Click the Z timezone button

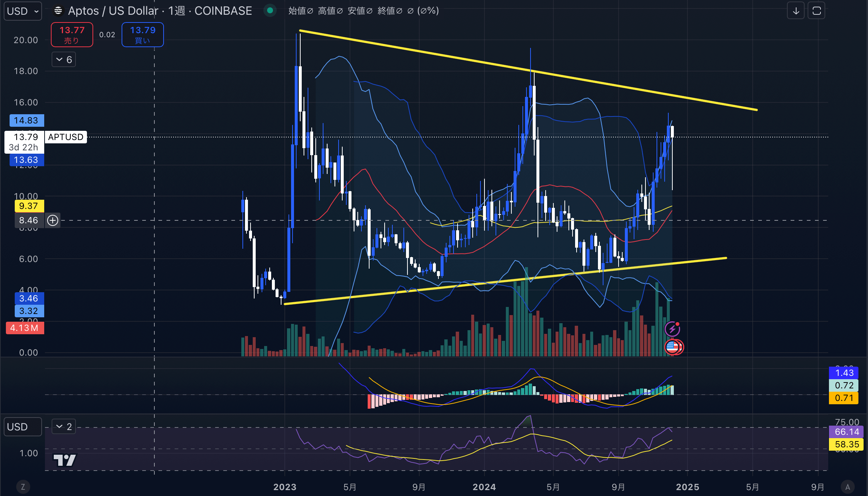coord(23,487)
